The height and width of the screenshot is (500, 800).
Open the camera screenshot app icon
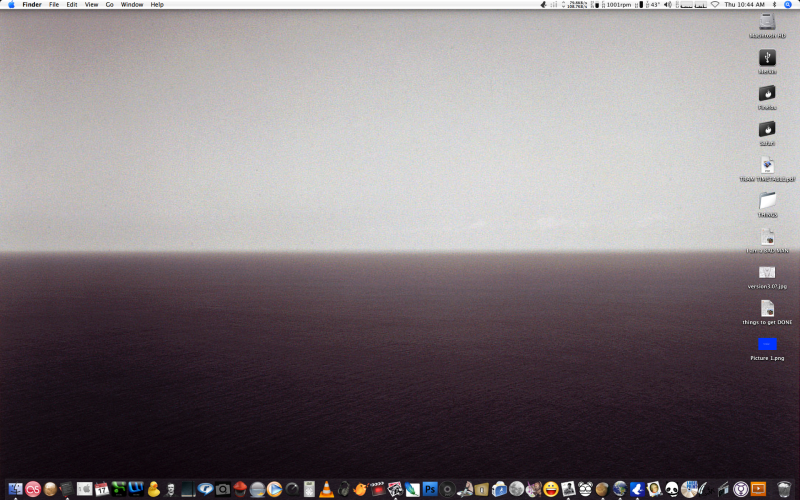pyautogui.click(x=222, y=489)
